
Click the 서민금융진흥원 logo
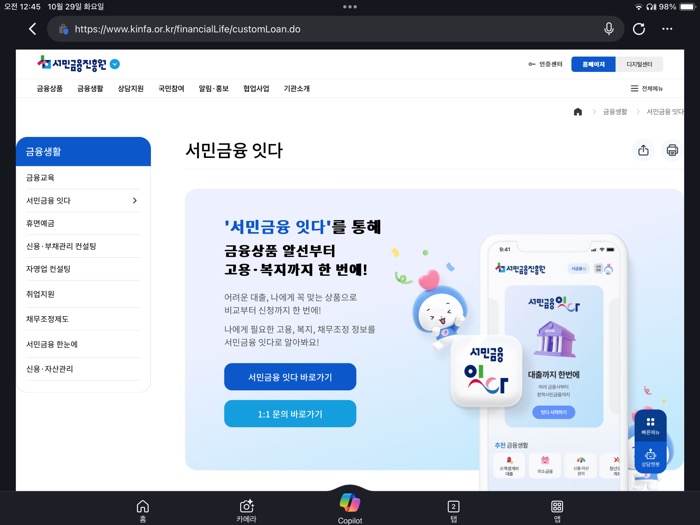tap(72, 64)
